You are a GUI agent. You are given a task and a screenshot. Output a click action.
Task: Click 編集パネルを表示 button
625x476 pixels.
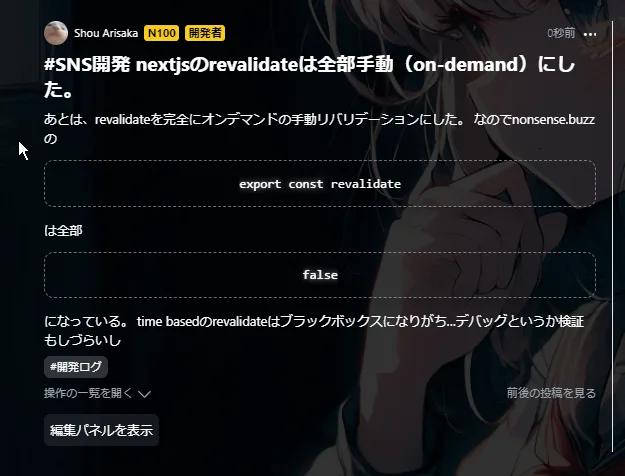point(101,430)
